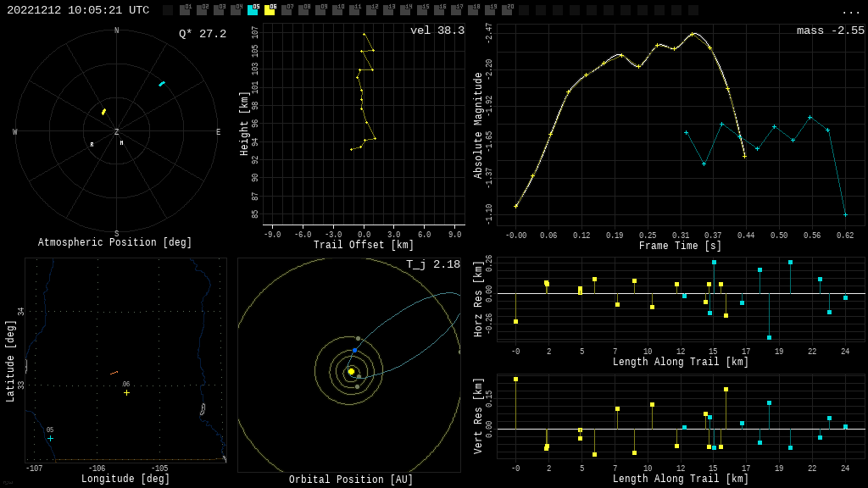Click the mass -2.55 readout
The height and width of the screenshot is (488, 868).
[831, 30]
